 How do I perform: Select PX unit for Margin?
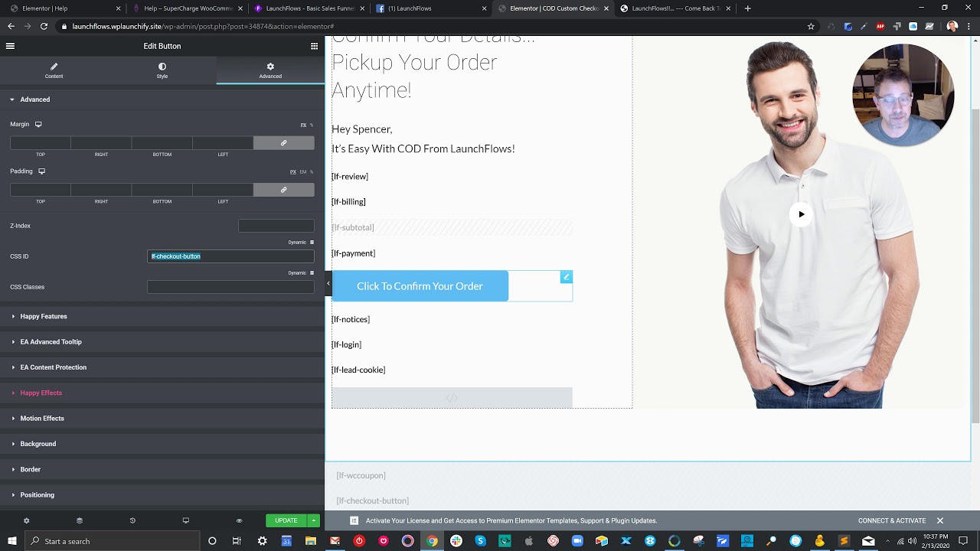coord(303,125)
